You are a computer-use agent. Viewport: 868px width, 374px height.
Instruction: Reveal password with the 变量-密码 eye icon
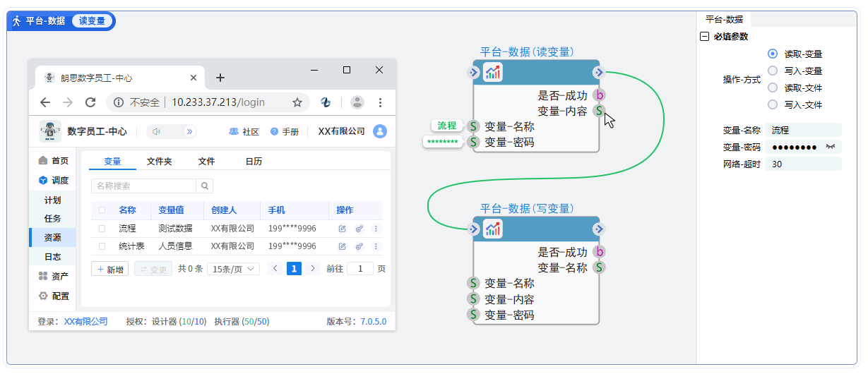(x=830, y=147)
